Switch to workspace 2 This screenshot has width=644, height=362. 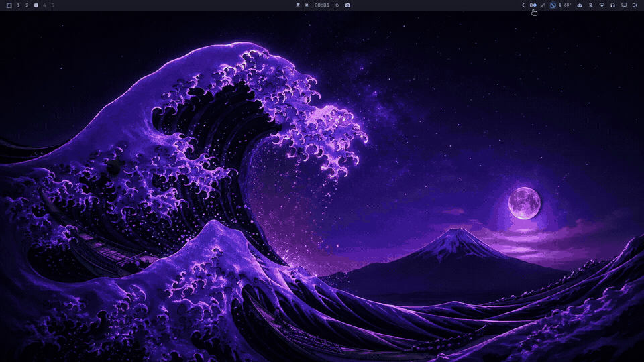pyautogui.click(x=27, y=5)
